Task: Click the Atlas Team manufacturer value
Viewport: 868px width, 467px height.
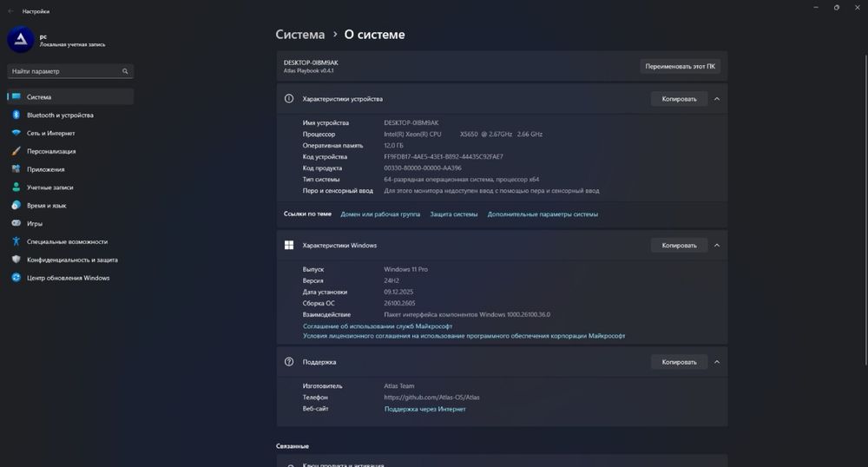Action: (399, 385)
